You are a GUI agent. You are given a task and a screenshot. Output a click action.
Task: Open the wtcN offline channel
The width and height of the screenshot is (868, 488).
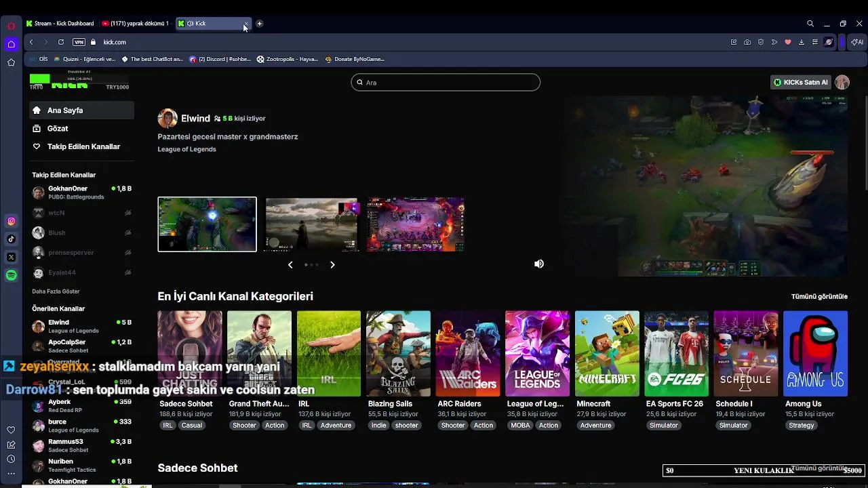tap(81, 213)
